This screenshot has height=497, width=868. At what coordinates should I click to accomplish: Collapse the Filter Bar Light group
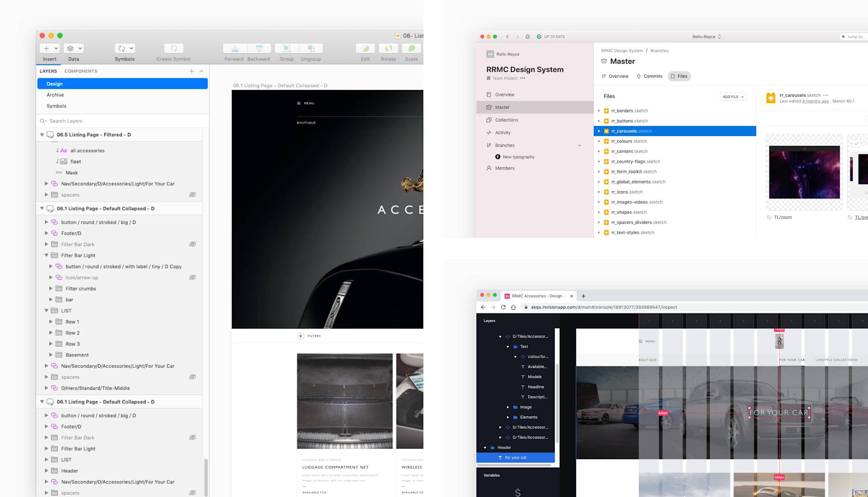[47, 255]
